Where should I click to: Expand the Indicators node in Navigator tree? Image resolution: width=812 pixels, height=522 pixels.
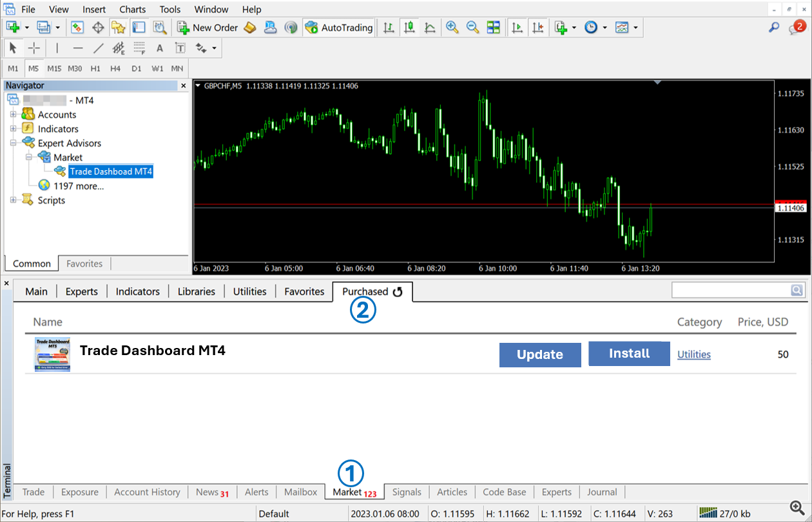coord(14,129)
